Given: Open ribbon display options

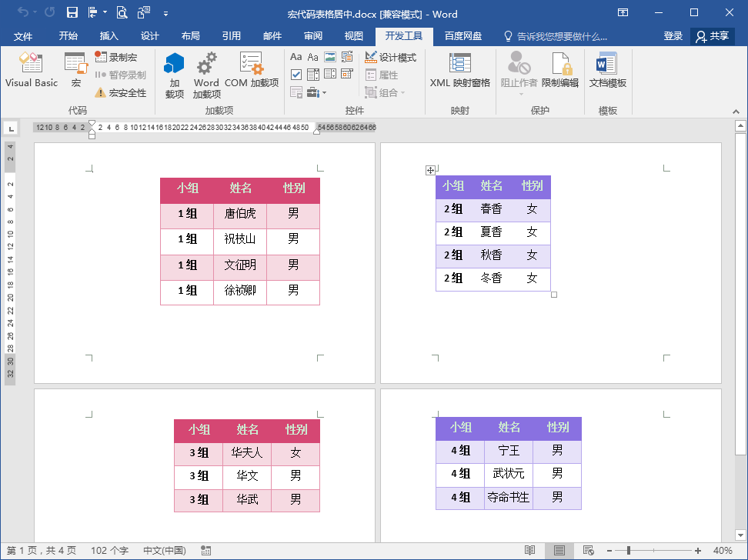Looking at the screenshot, I should (x=623, y=13).
